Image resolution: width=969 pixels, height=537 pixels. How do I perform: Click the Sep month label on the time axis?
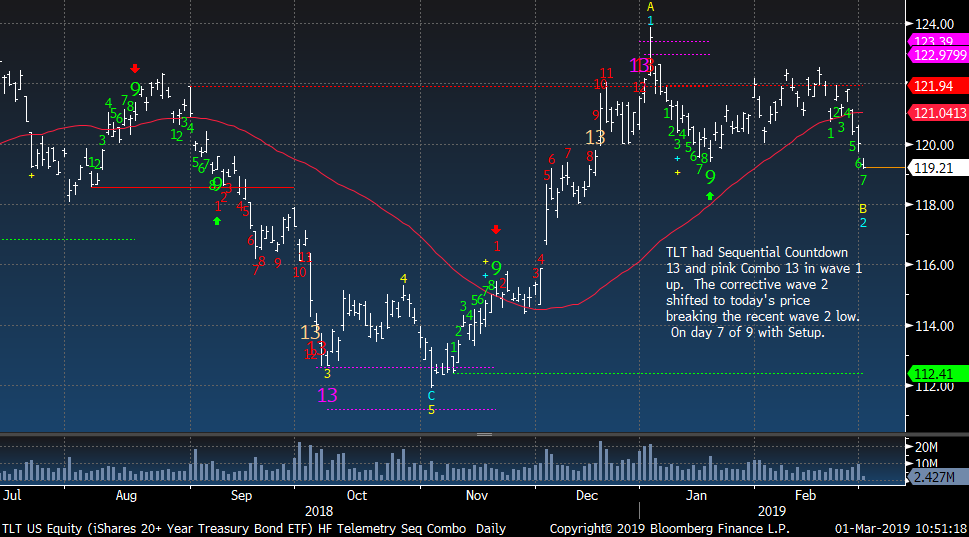pyautogui.click(x=241, y=496)
